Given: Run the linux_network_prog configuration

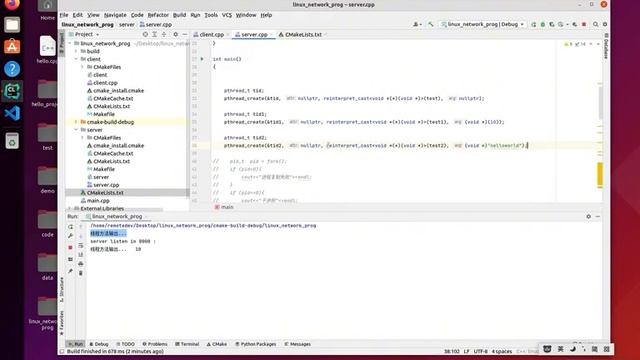Looking at the screenshot, I should [533, 24].
